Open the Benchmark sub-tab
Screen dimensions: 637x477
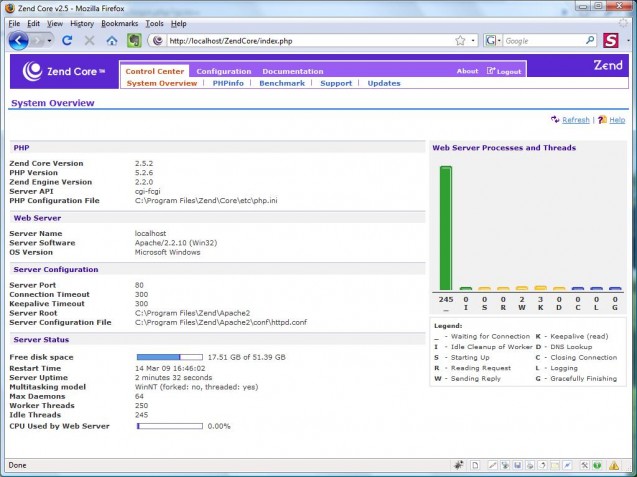[x=282, y=83]
